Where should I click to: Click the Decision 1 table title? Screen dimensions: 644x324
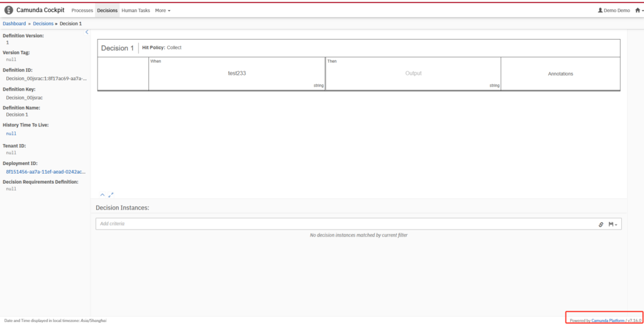(x=118, y=48)
